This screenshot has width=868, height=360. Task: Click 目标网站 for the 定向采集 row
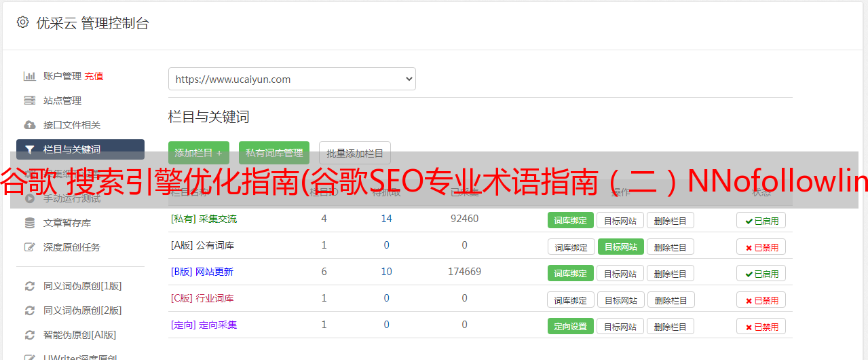click(x=620, y=326)
